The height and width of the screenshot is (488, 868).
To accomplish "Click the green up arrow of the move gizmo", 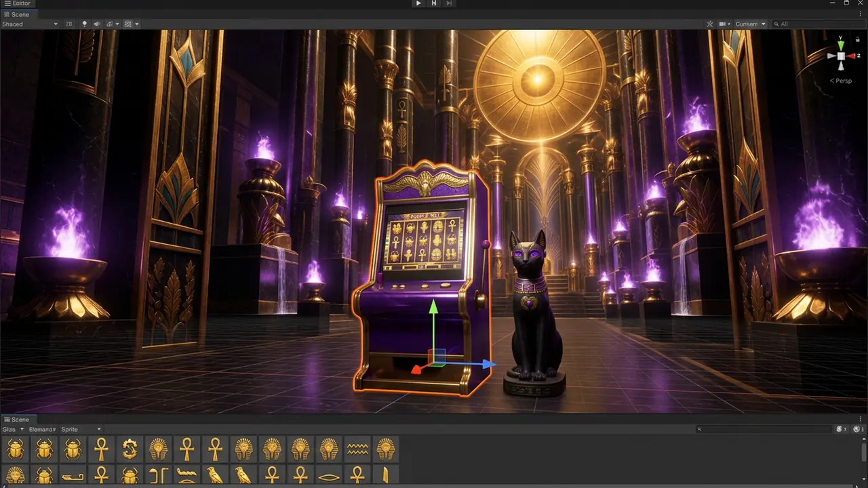I will 433,306.
